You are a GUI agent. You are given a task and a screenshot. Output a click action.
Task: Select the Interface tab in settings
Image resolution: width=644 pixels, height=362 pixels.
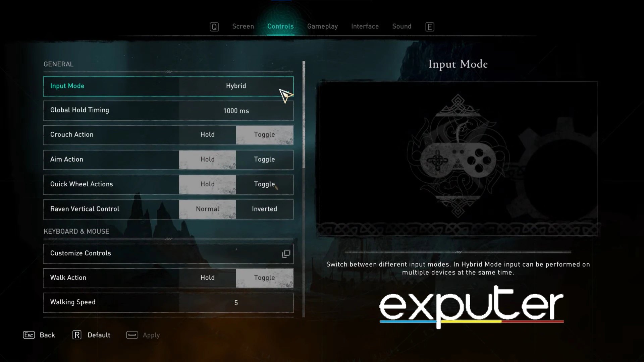point(365,26)
